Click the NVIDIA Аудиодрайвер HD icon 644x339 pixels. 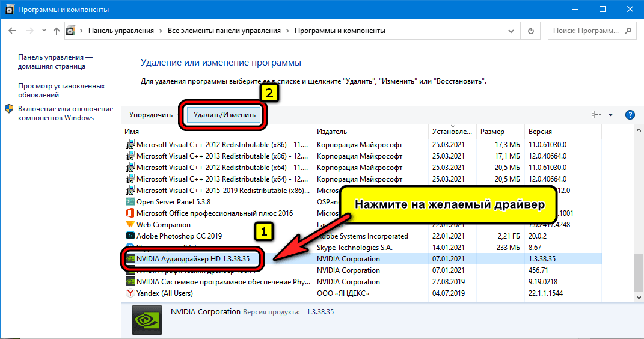pos(130,259)
